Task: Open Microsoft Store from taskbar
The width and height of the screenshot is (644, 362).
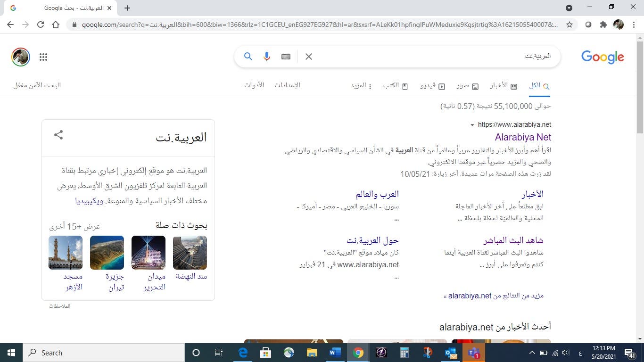Action: (x=266, y=353)
